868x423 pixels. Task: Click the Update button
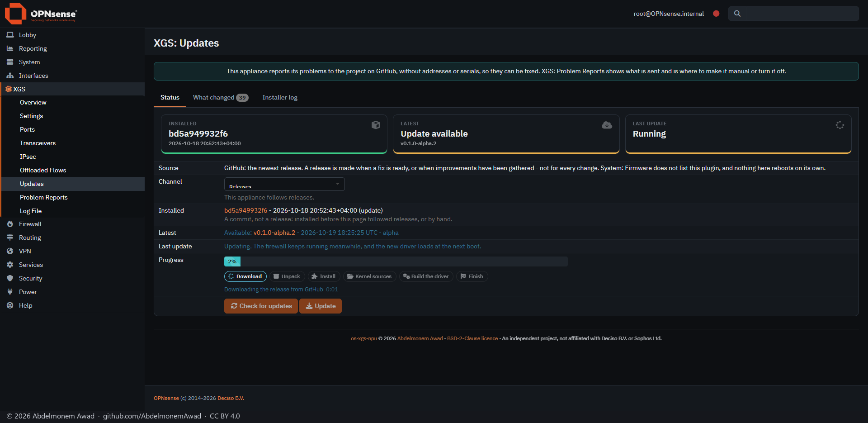point(321,306)
